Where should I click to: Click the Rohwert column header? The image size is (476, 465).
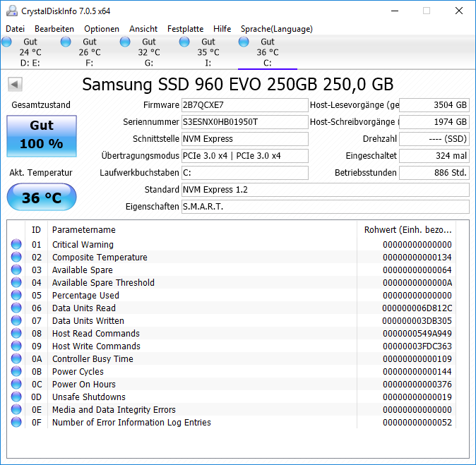407,230
